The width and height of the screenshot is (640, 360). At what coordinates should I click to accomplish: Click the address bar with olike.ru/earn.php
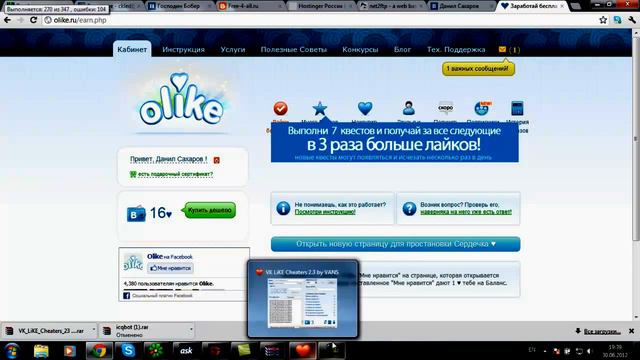pos(318,20)
